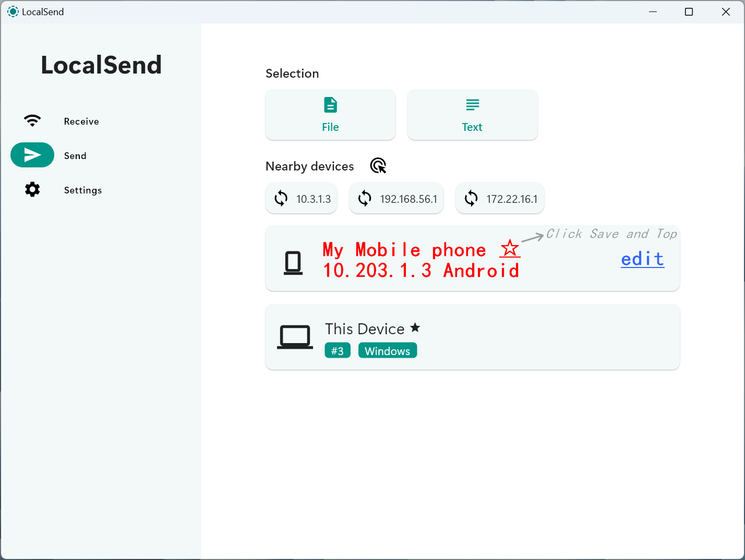The image size is (745, 560).
Task: Click the edit link on My Mobile phone
Action: click(642, 259)
